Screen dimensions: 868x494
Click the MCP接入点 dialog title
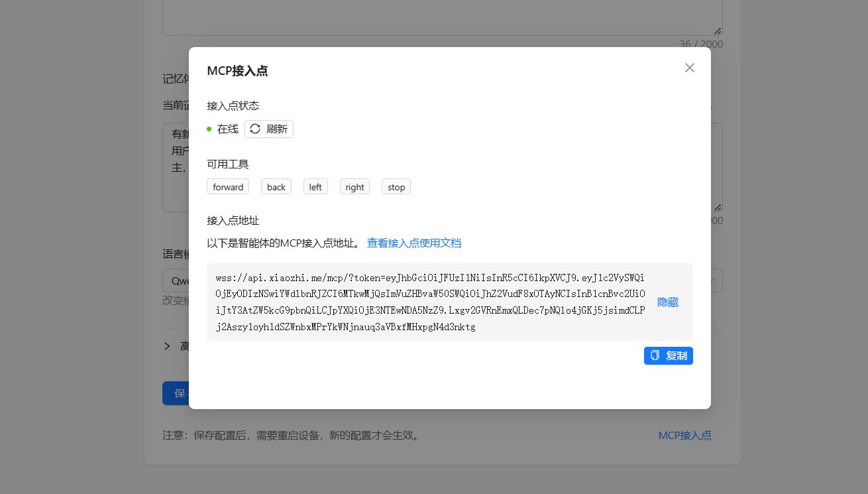(237, 71)
